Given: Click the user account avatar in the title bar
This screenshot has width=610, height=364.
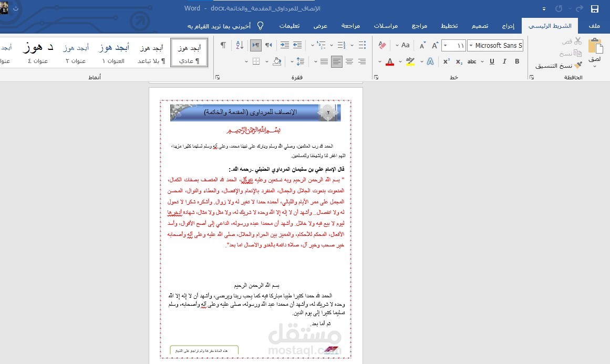Looking at the screenshot, I should (x=4, y=8).
